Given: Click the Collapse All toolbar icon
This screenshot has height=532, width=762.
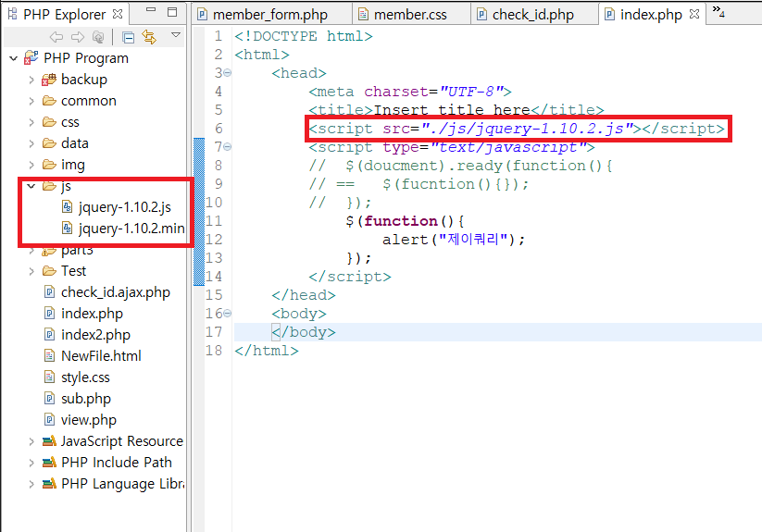Looking at the screenshot, I should tap(129, 37).
